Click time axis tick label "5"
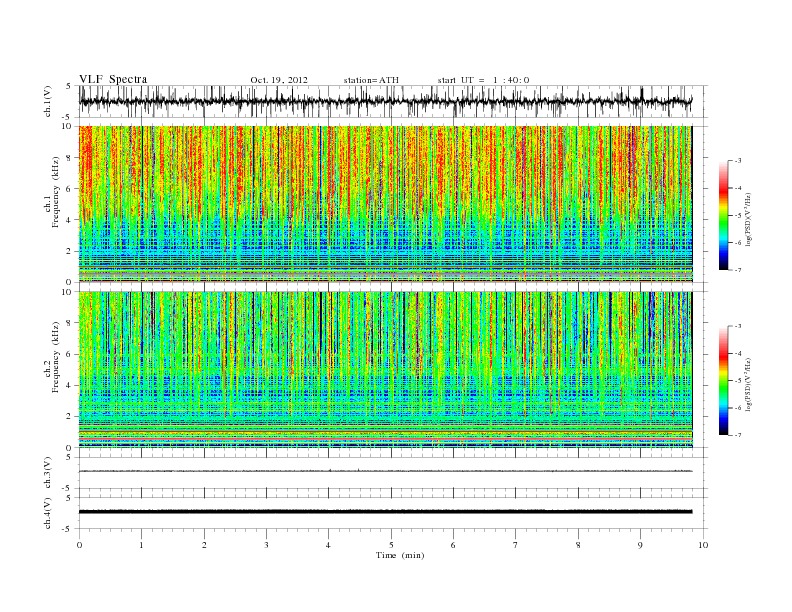This screenshot has width=792, height=612. point(391,545)
